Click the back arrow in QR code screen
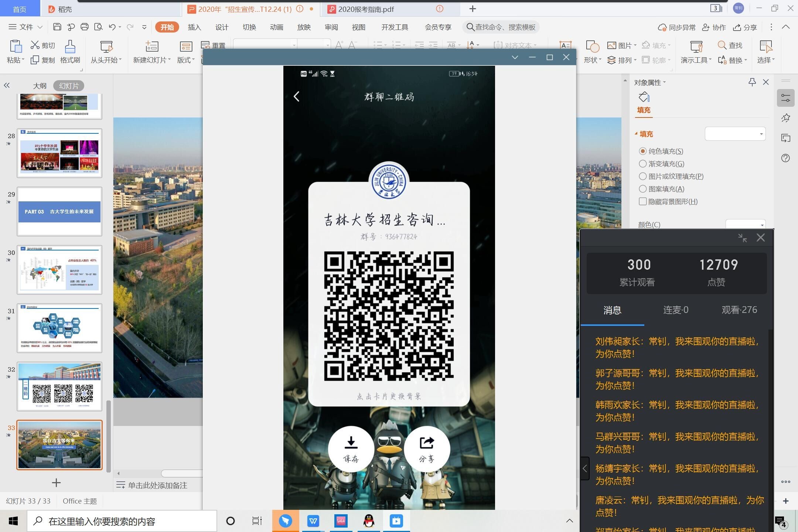The width and height of the screenshot is (798, 532). pyautogui.click(x=296, y=97)
